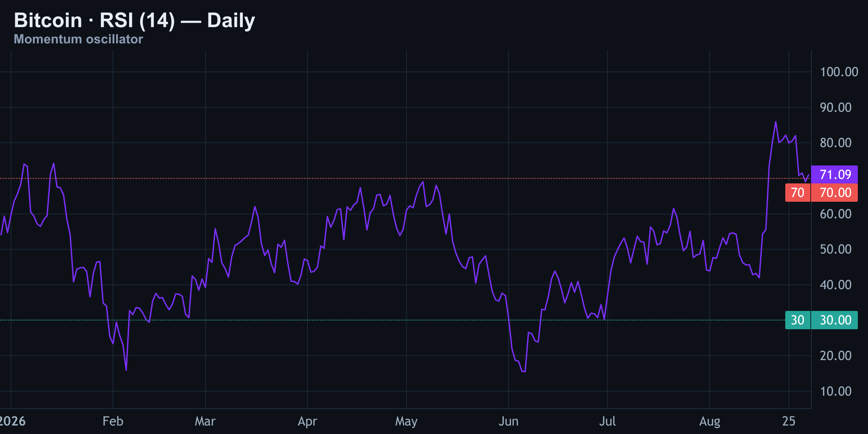Click the 10.00 axis label
868x434 pixels.
coord(835,391)
